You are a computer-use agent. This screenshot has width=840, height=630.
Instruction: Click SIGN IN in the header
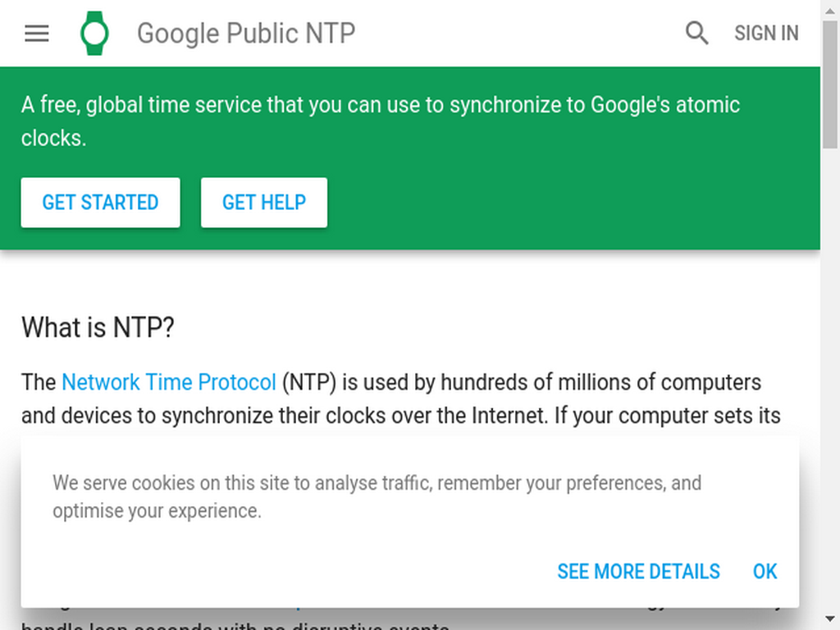766,33
